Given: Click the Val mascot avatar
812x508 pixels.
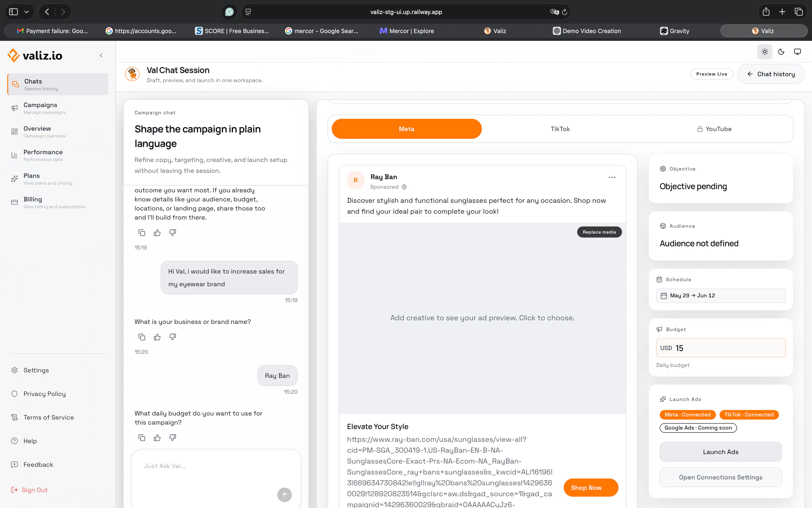Looking at the screenshot, I should pyautogui.click(x=132, y=74).
